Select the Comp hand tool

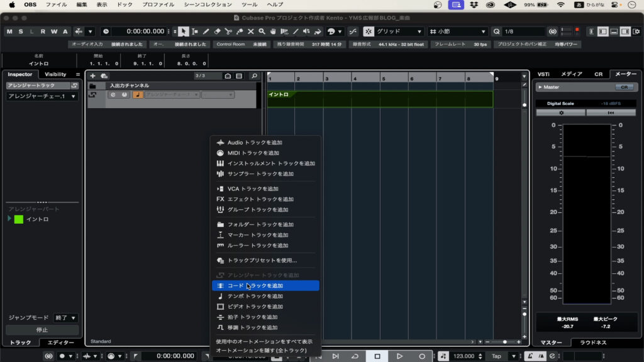pyautogui.click(x=273, y=31)
